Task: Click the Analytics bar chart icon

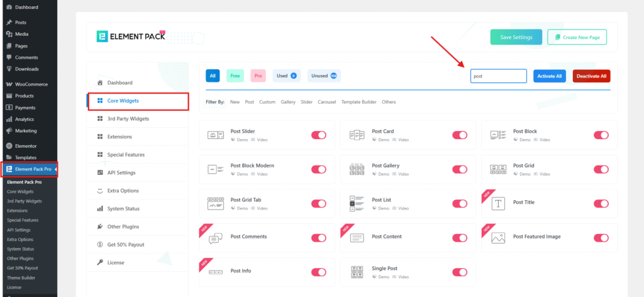Action: click(9, 119)
